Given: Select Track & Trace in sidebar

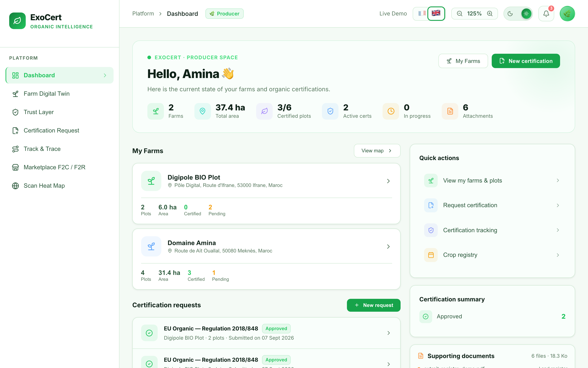Looking at the screenshot, I should [x=60, y=149].
